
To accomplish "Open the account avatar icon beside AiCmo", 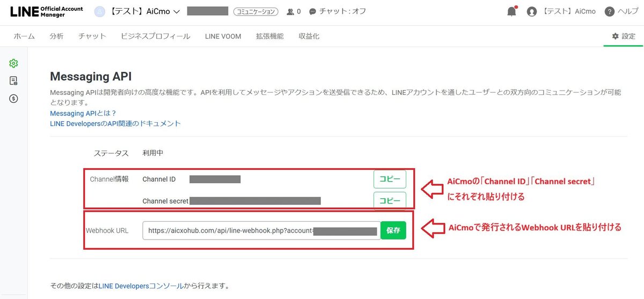I will pyautogui.click(x=100, y=11).
